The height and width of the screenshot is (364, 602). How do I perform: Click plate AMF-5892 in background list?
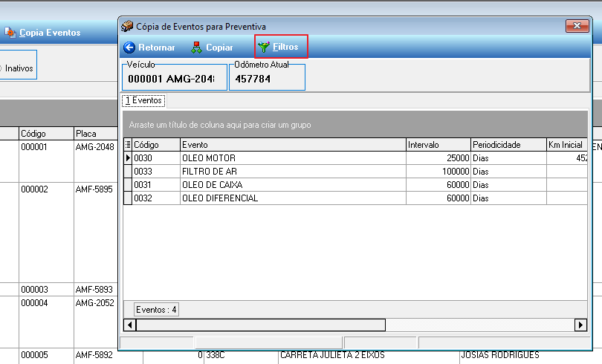(94, 355)
